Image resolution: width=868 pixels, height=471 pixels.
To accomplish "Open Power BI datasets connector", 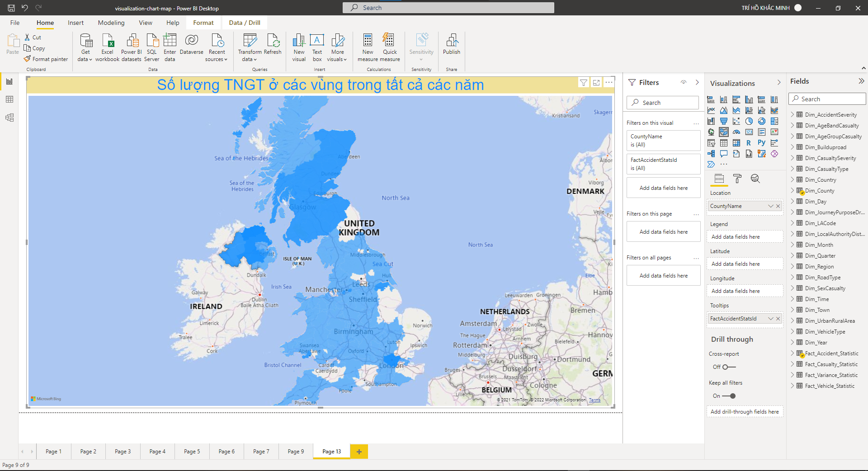I will pyautogui.click(x=132, y=47).
